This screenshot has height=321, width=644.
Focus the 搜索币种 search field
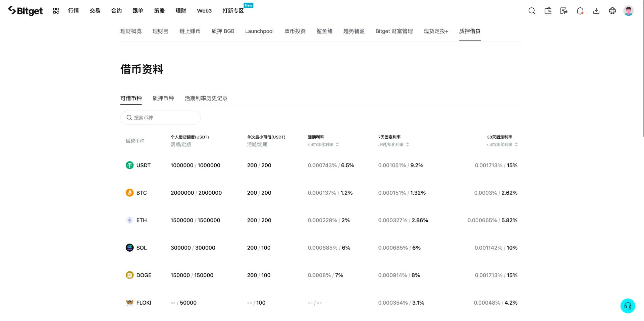[161, 118]
